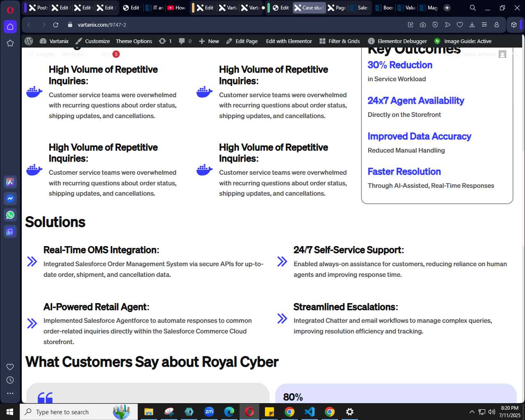This screenshot has height=420, width=525.
Task: Click the 'Type here to search' taskbar box
Action: (x=79, y=412)
